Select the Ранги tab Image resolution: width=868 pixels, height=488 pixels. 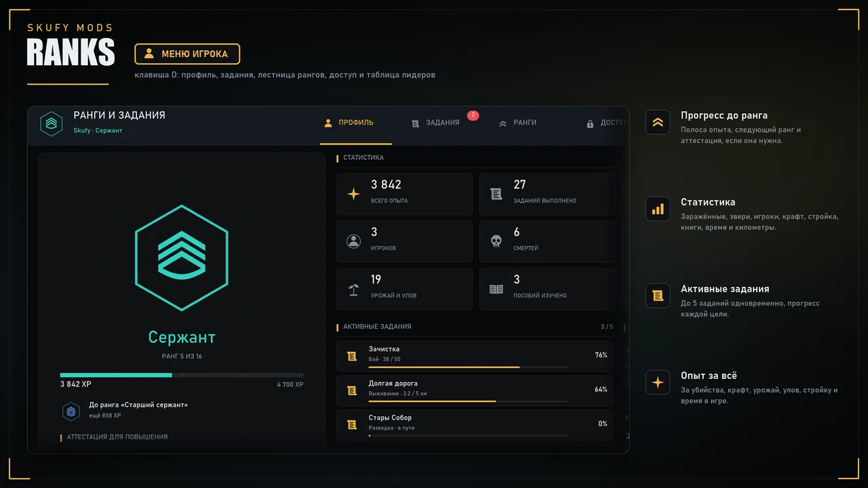(518, 123)
